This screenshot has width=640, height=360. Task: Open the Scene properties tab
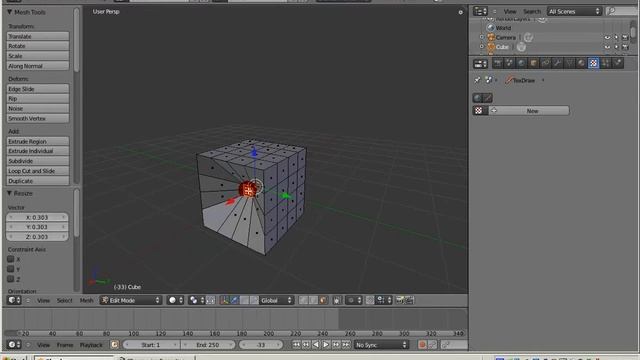point(509,63)
